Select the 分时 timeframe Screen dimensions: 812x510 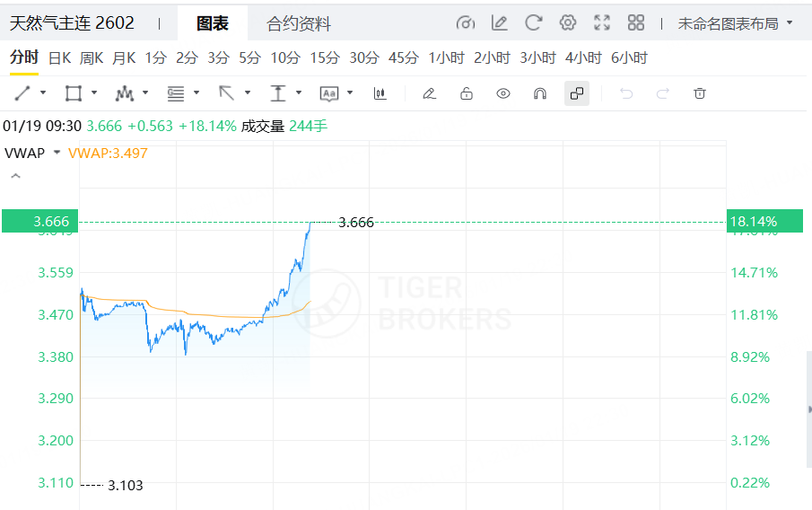pyautogui.click(x=24, y=57)
